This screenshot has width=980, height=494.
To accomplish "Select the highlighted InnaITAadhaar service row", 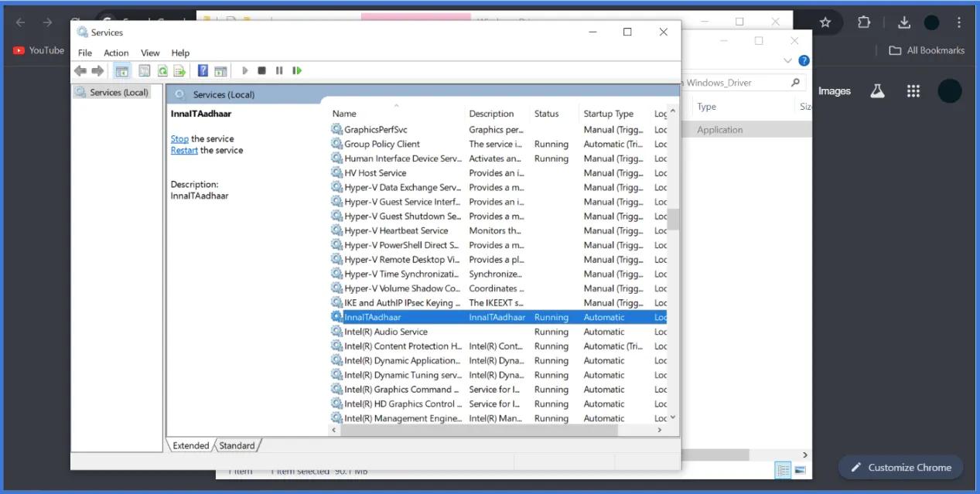I will [x=498, y=318].
